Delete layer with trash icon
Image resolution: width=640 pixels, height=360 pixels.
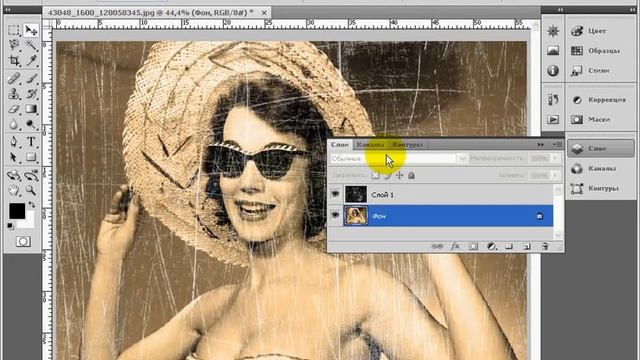[545, 246]
